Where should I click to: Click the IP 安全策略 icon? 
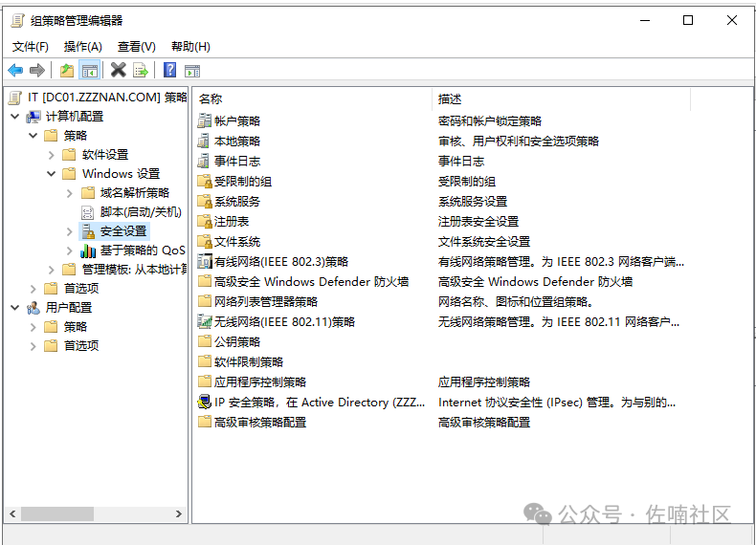(205, 402)
